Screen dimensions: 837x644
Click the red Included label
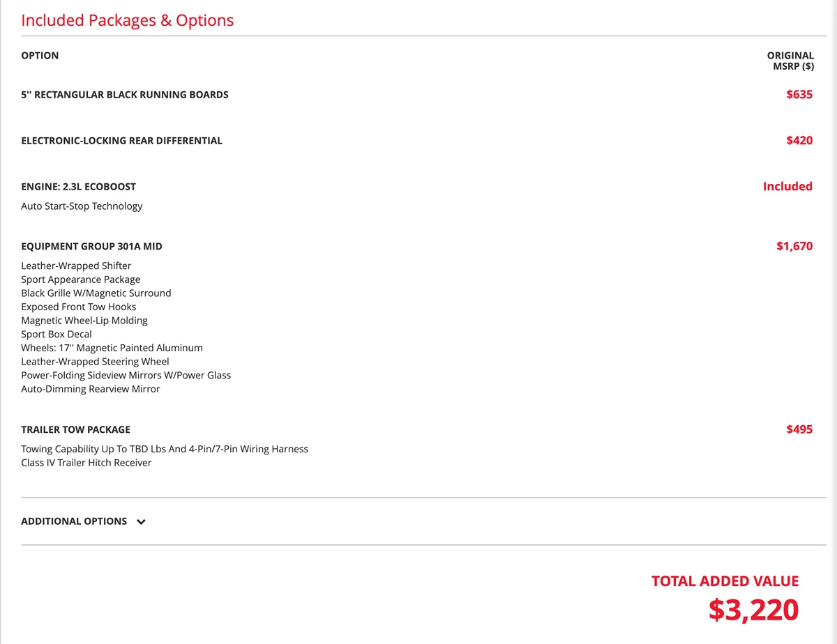click(787, 187)
